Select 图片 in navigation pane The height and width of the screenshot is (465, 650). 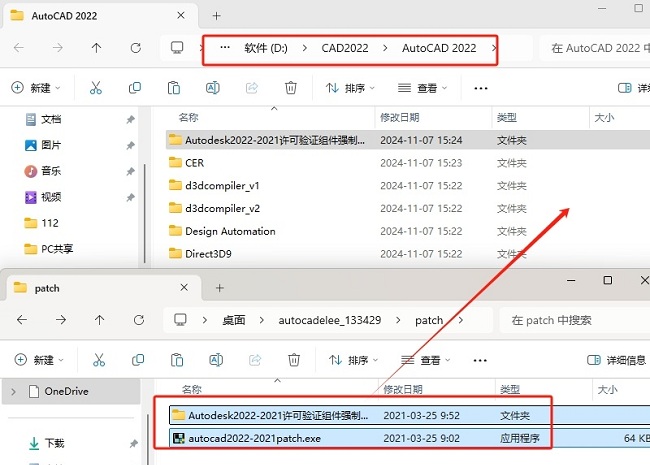pyautogui.click(x=51, y=145)
